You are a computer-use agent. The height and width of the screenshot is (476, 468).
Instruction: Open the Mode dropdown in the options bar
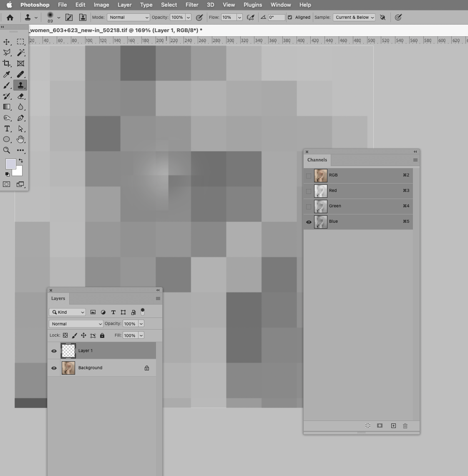coord(128,17)
